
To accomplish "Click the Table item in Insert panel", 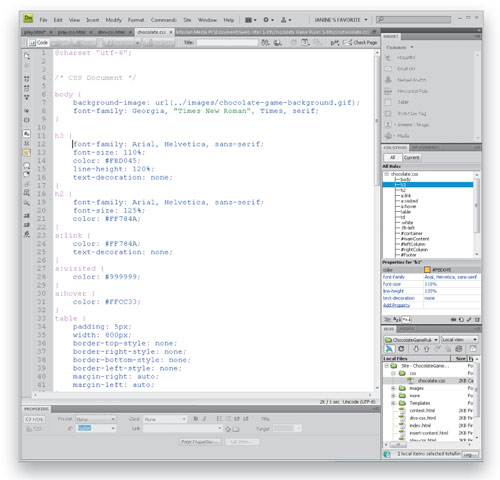I will click(397, 102).
